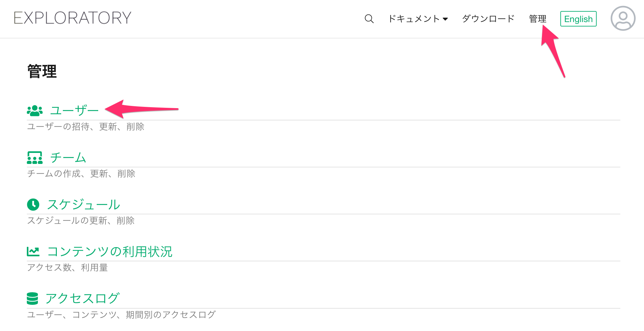Click the chart icon beside コンテンツの利用状況
Screen dimensions: 644x331
(x=33, y=252)
